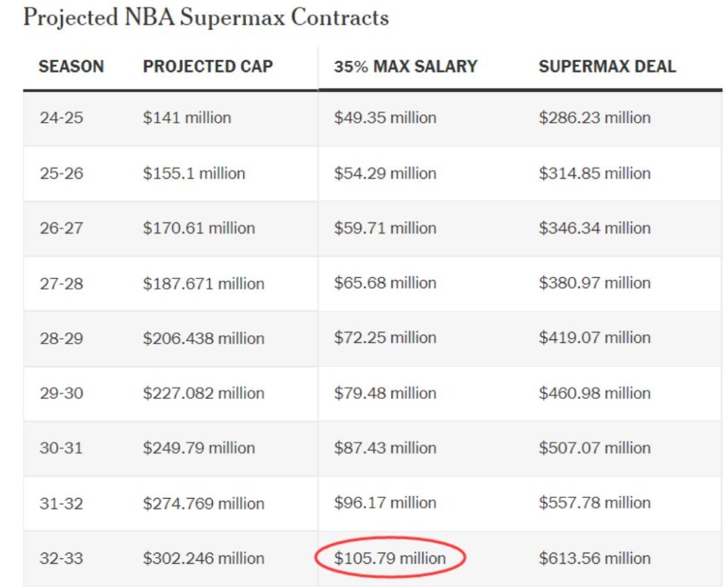
Task: Select the $507.07 million supermax deal
Action: click(594, 448)
